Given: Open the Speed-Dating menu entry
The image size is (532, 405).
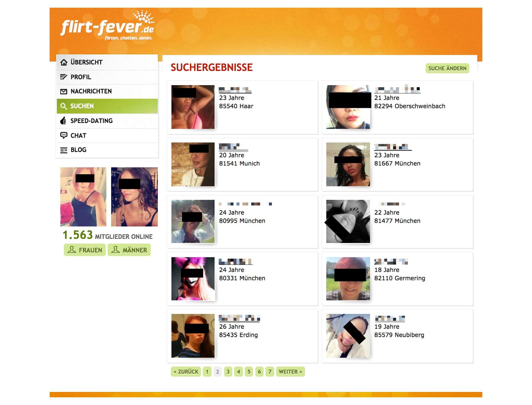Looking at the screenshot, I should (x=107, y=121).
